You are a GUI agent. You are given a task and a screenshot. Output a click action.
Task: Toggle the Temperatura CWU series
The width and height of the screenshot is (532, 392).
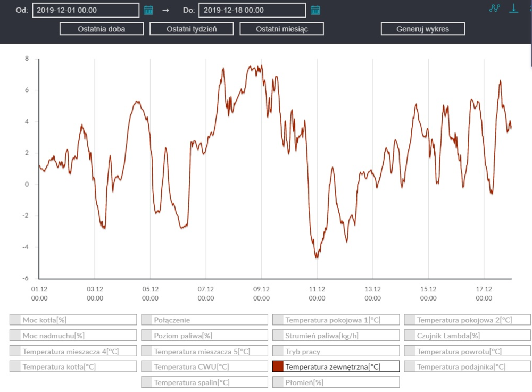(x=205, y=366)
